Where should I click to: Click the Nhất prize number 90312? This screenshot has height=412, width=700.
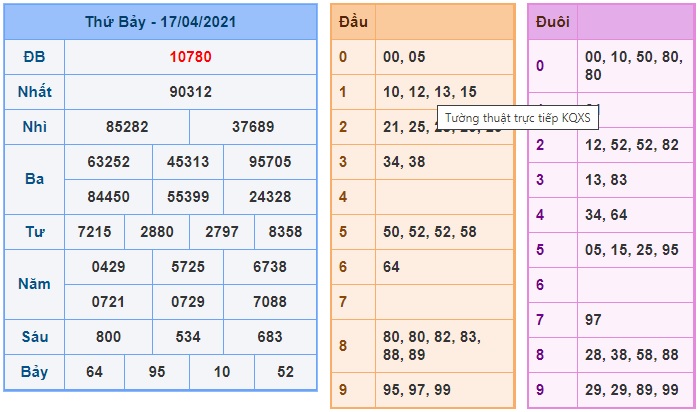(x=191, y=92)
